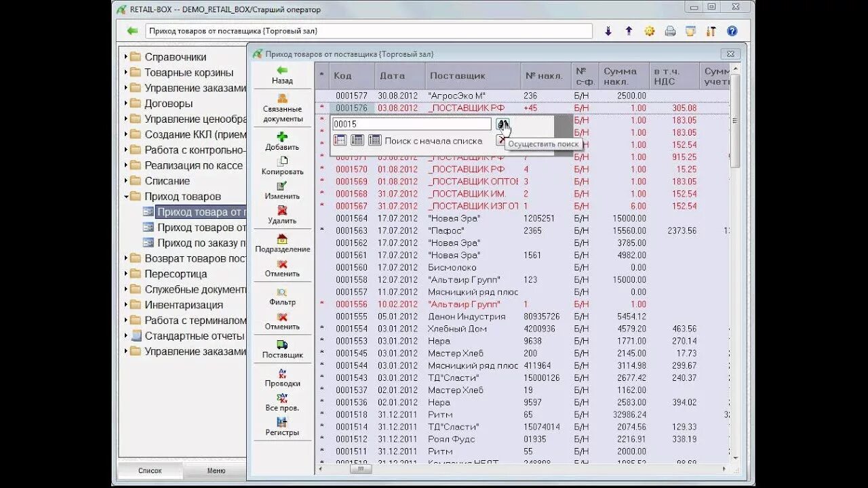Click the Копировать button
868x488 pixels.
pos(282,166)
